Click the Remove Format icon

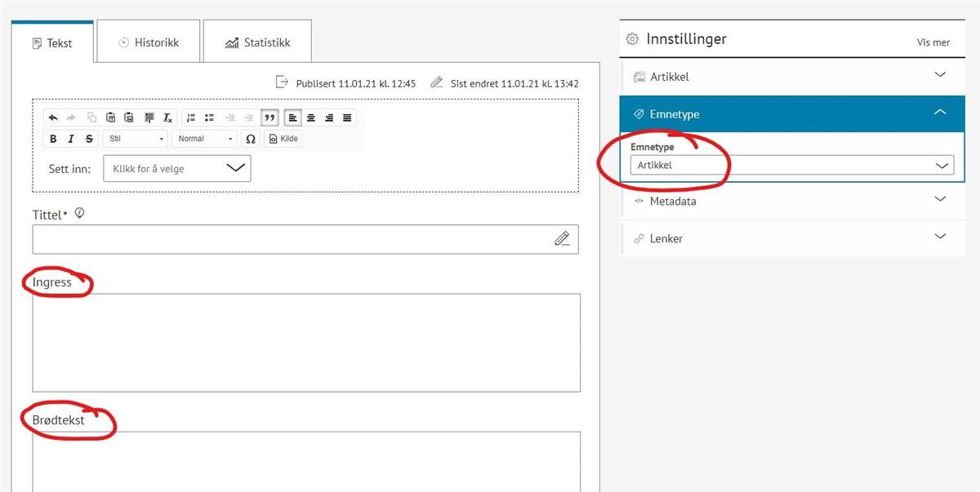click(167, 117)
